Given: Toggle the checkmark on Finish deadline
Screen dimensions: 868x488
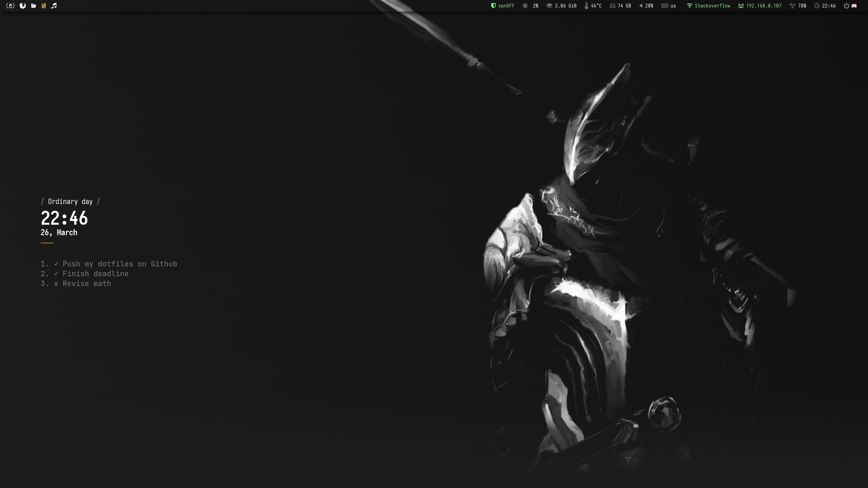Looking at the screenshot, I should (56, 273).
